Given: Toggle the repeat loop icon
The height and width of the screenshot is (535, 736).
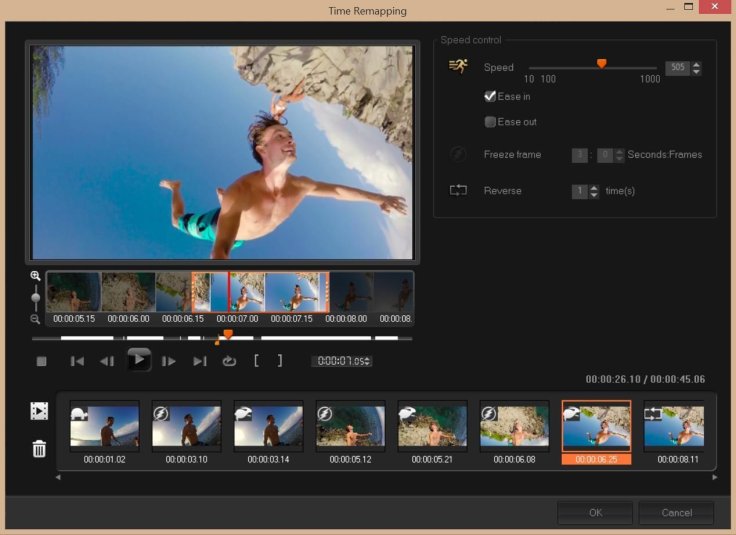Looking at the screenshot, I should pos(229,361).
